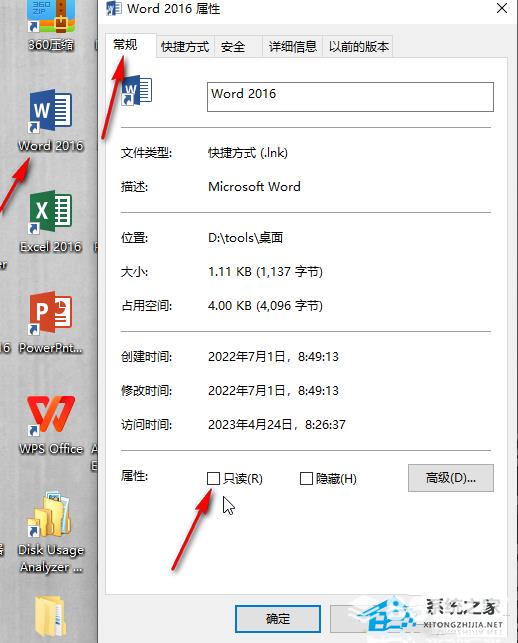This screenshot has height=643, width=518.
Task: Open the 以前的版本 tab
Action: [358, 47]
